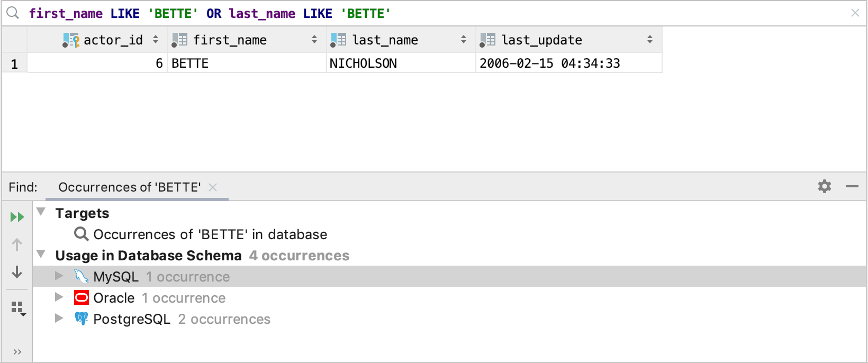Open the Group By options icon

coord(18,308)
